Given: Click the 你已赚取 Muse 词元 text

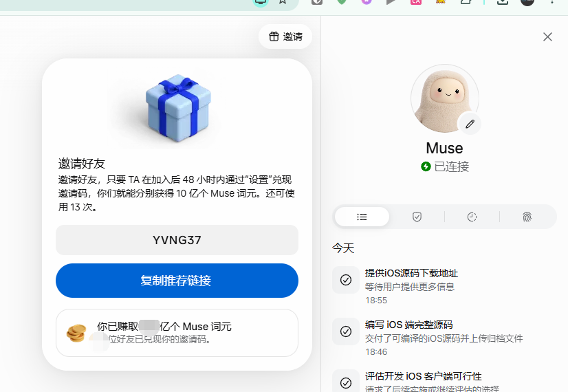Looking at the screenshot, I should point(164,327).
